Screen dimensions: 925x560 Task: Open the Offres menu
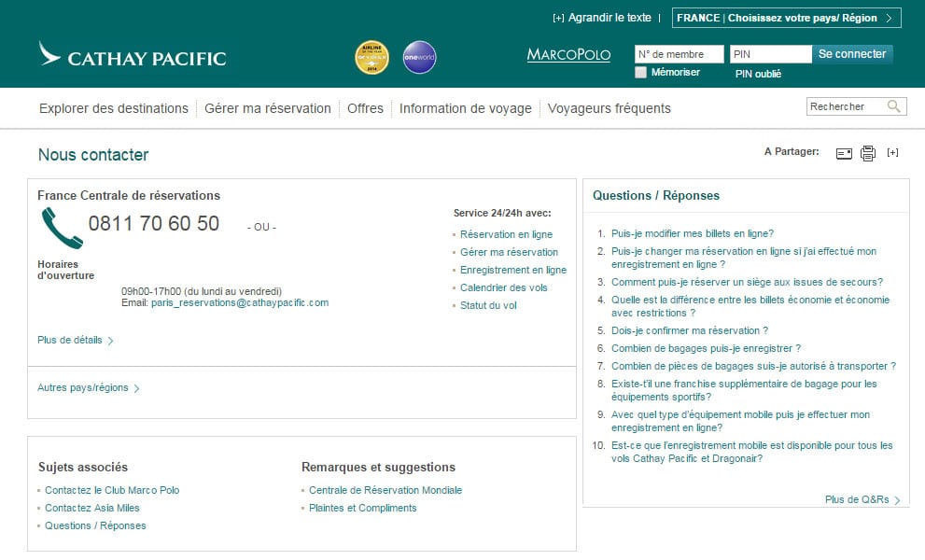pyautogui.click(x=365, y=108)
